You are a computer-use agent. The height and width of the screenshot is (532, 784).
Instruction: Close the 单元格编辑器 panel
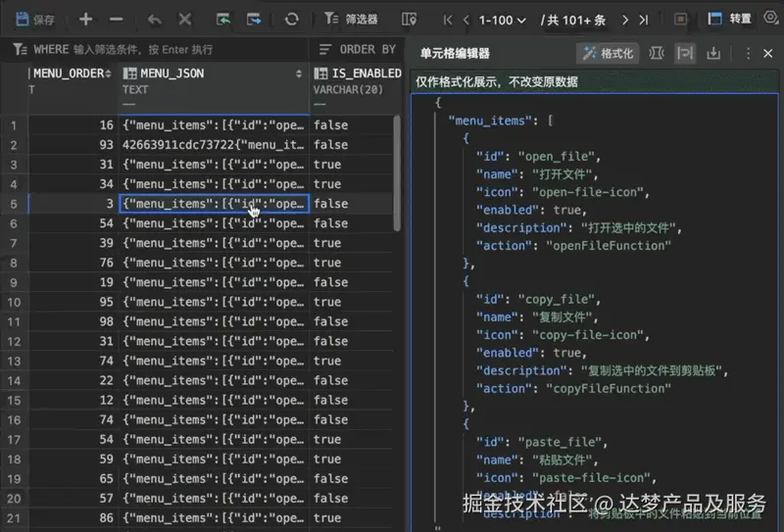click(767, 54)
